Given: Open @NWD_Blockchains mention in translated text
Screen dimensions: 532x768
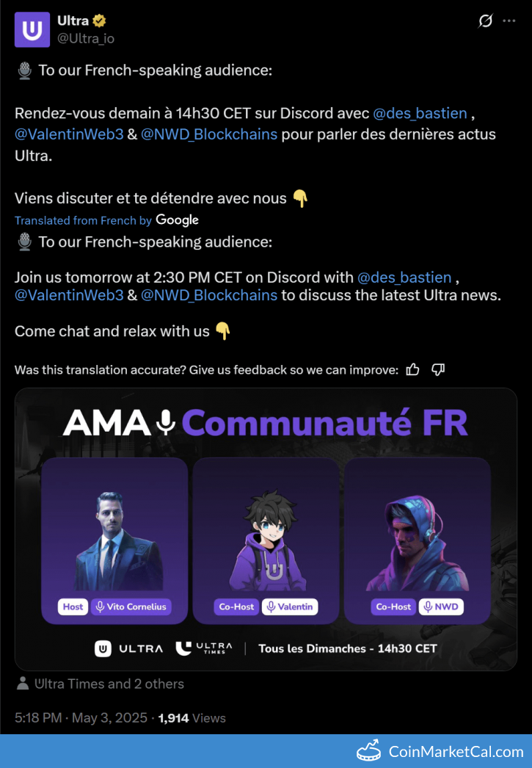Looking at the screenshot, I should [x=209, y=295].
